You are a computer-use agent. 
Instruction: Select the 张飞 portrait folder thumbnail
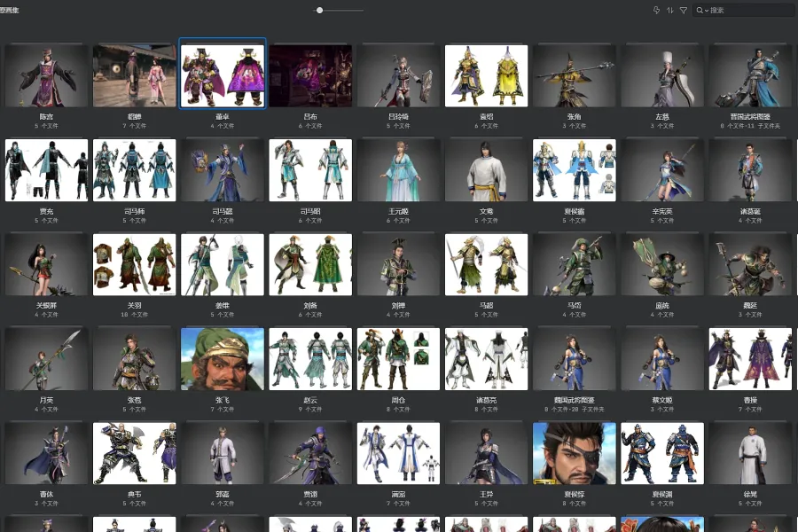click(x=223, y=359)
